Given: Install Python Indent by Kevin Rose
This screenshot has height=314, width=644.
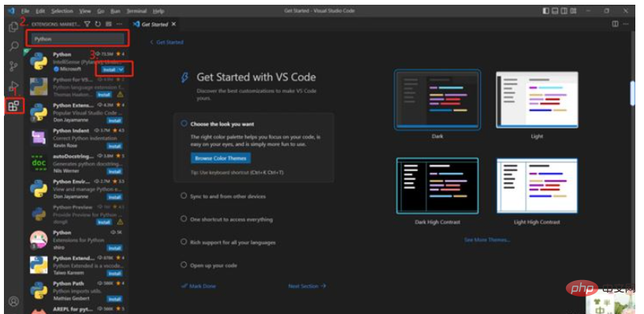Looking at the screenshot, I should [114, 146].
